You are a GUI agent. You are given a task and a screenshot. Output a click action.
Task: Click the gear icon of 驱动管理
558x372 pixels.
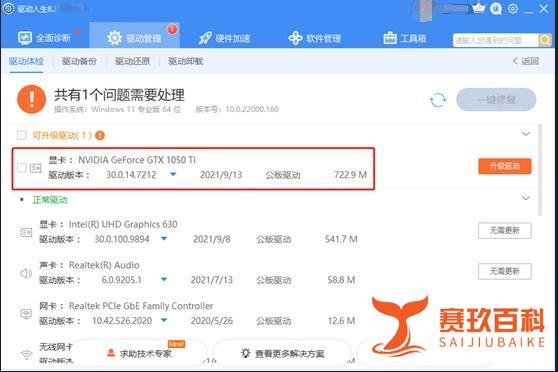tap(115, 38)
